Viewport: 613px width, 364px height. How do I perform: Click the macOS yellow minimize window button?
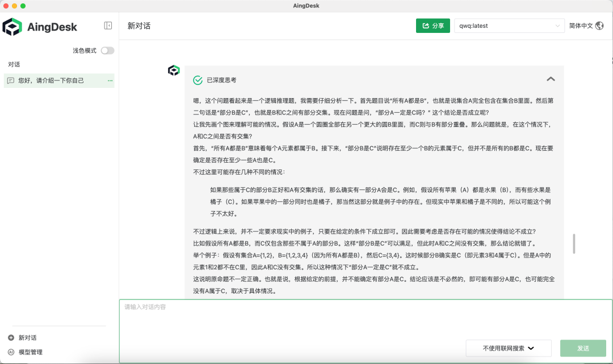tap(14, 6)
